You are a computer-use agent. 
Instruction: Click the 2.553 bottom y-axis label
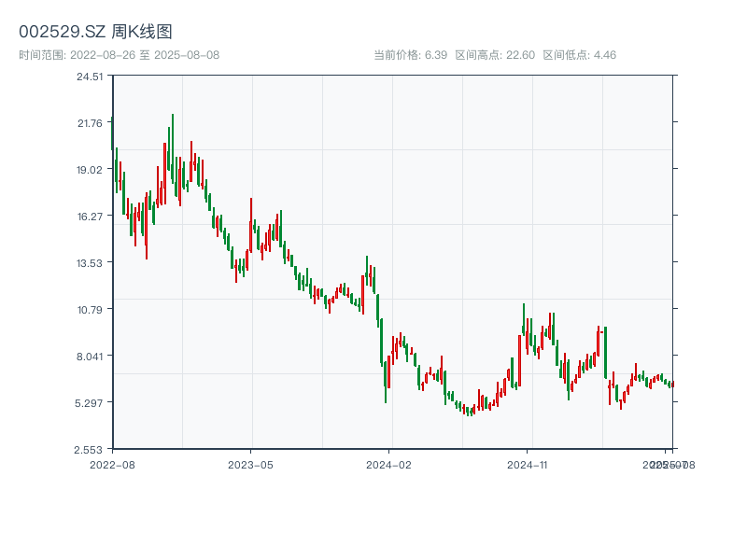click(x=90, y=450)
